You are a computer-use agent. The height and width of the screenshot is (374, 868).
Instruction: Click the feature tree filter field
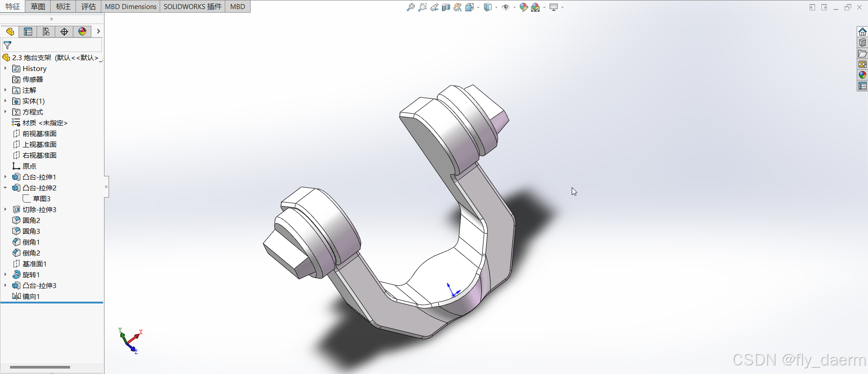click(x=52, y=45)
